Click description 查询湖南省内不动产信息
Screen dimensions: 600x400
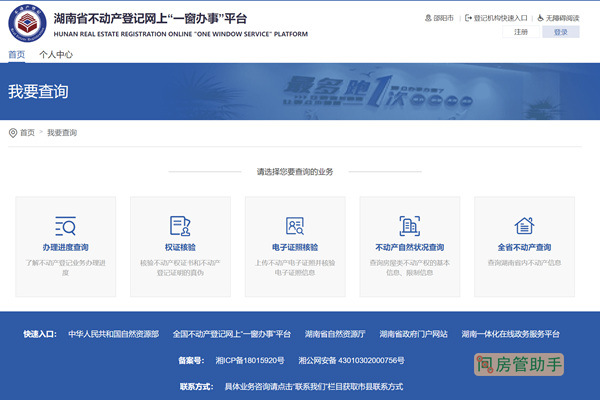coord(524,263)
